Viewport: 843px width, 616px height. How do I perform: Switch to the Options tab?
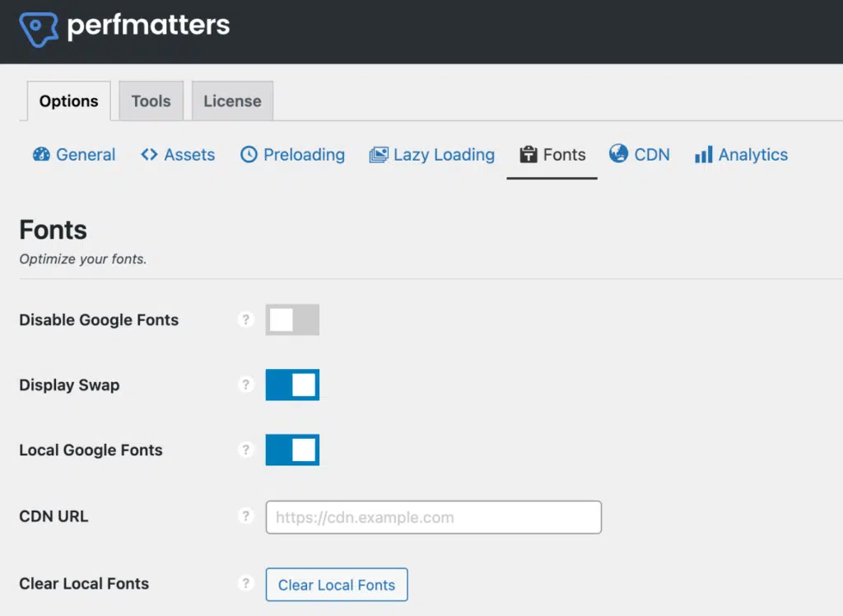point(69,101)
